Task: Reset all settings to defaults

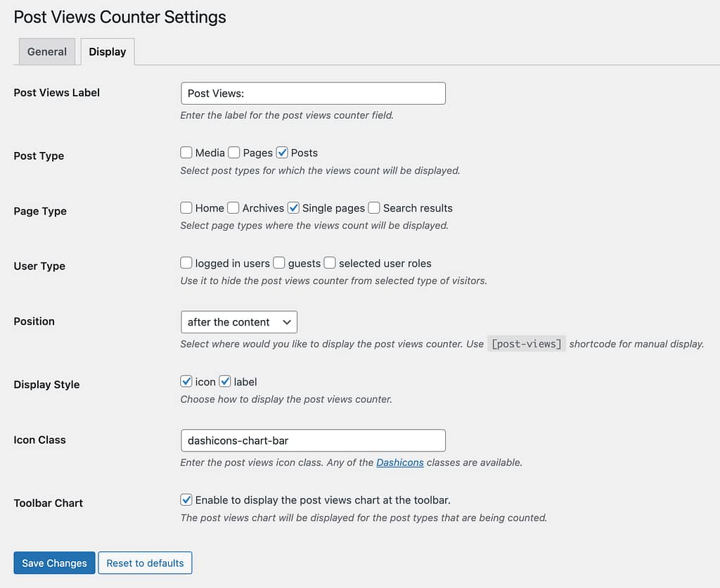Action: tap(145, 563)
